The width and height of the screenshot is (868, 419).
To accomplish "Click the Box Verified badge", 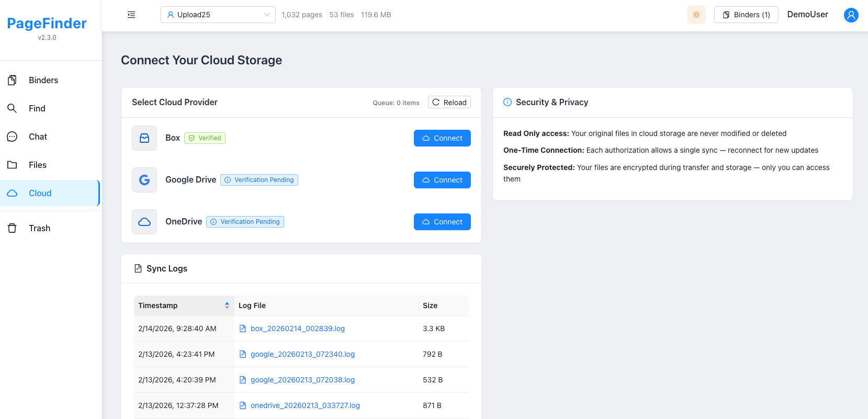I will [205, 138].
